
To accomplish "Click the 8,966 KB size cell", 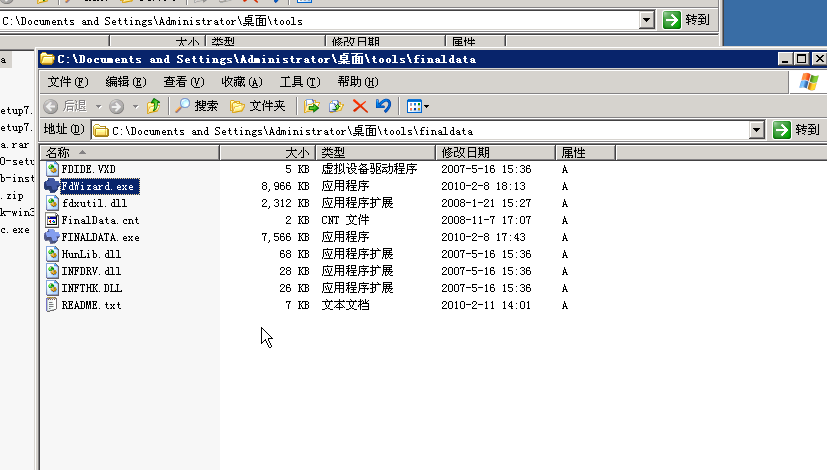I will [285, 186].
